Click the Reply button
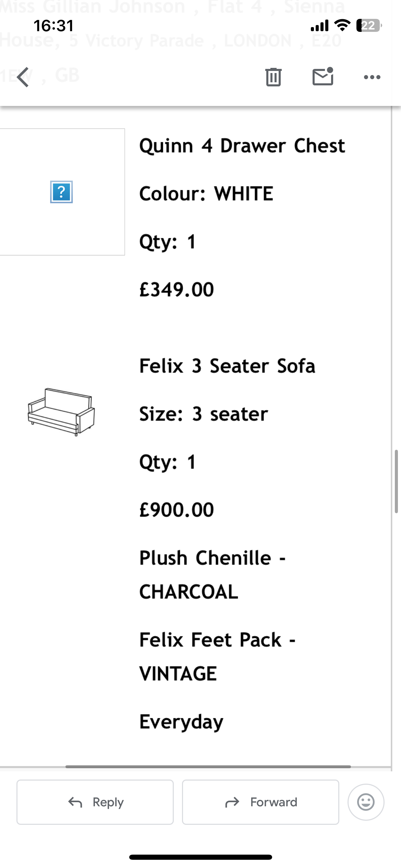 (95, 802)
